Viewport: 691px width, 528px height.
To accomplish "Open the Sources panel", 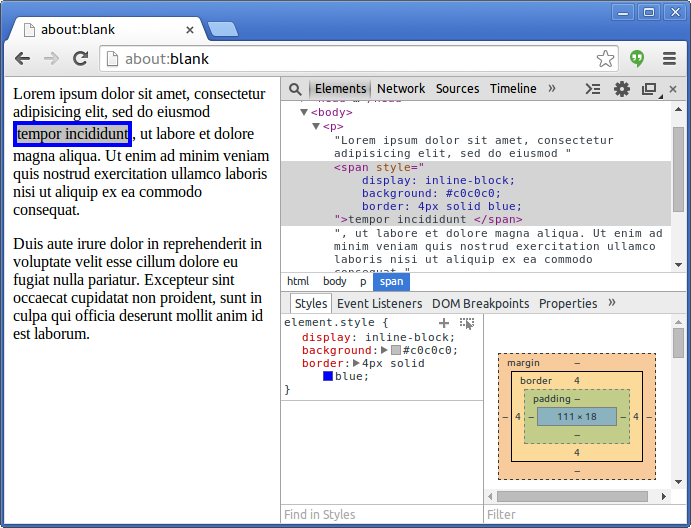I will (457, 89).
